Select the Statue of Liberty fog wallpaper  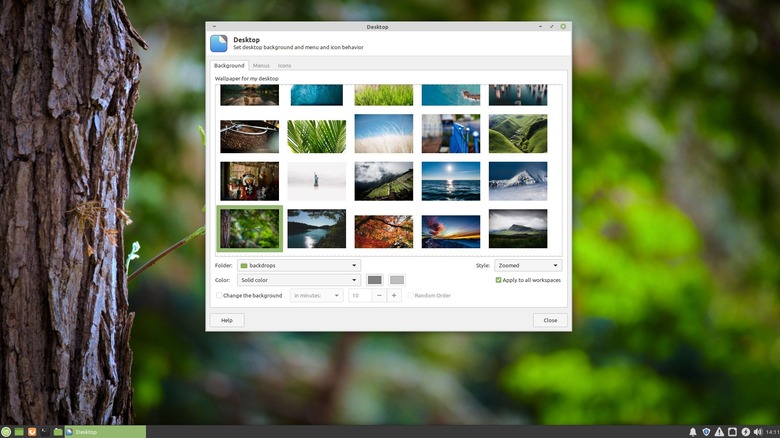(x=316, y=181)
